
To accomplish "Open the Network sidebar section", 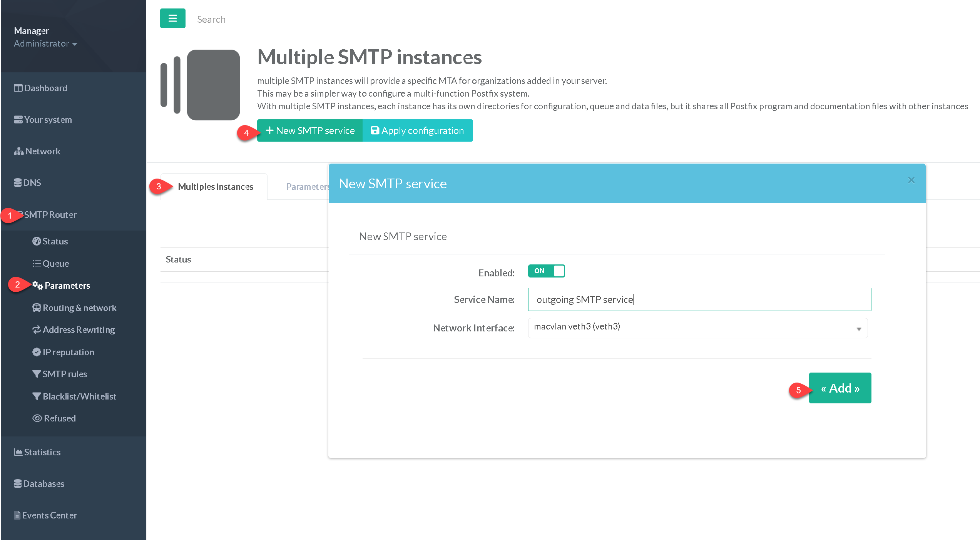I will 42,151.
